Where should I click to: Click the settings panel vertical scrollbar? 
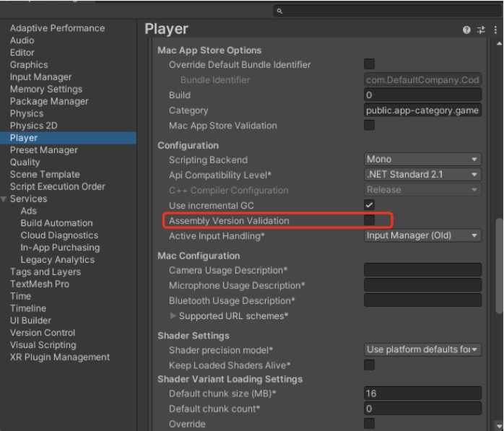[500, 267]
